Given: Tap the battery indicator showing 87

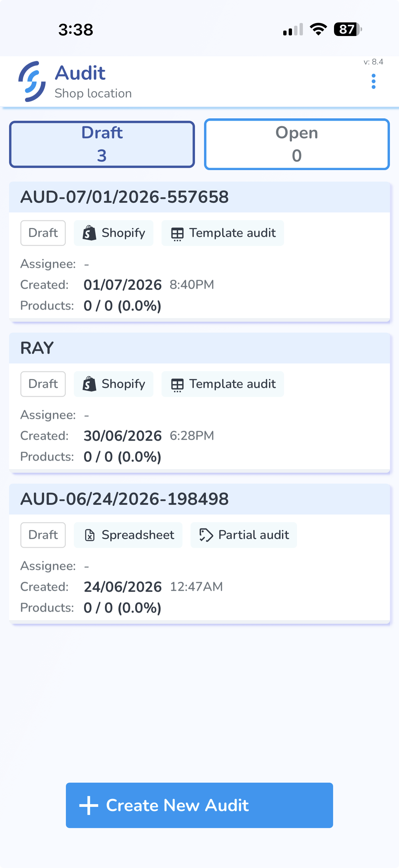Looking at the screenshot, I should pos(348,29).
